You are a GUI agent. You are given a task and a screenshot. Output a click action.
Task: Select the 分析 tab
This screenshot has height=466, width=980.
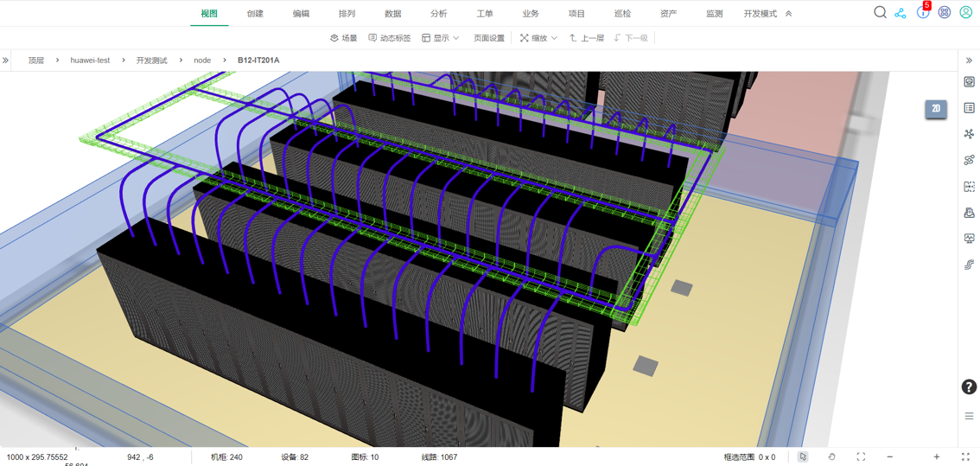[439, 14]
